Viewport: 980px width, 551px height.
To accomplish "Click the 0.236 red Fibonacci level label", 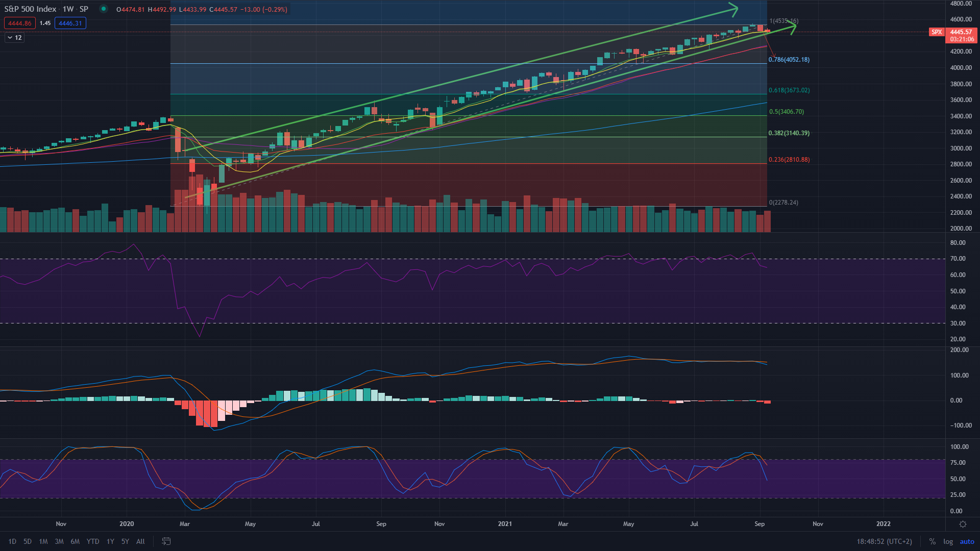I will 789,160.
